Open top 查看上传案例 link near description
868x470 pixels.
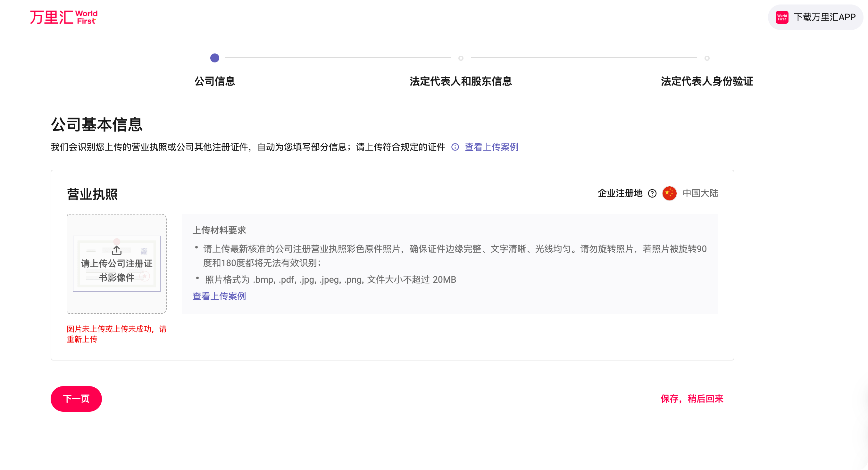pyautogui.click(x=491, y=147)
